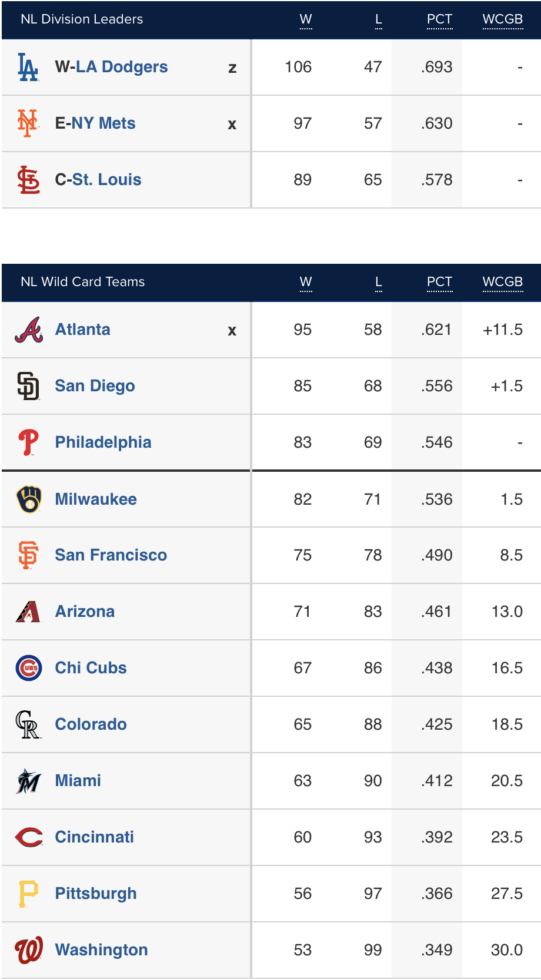Open the San Francisco team link
This screenshot has width=541, height=980.
[111, 555]
